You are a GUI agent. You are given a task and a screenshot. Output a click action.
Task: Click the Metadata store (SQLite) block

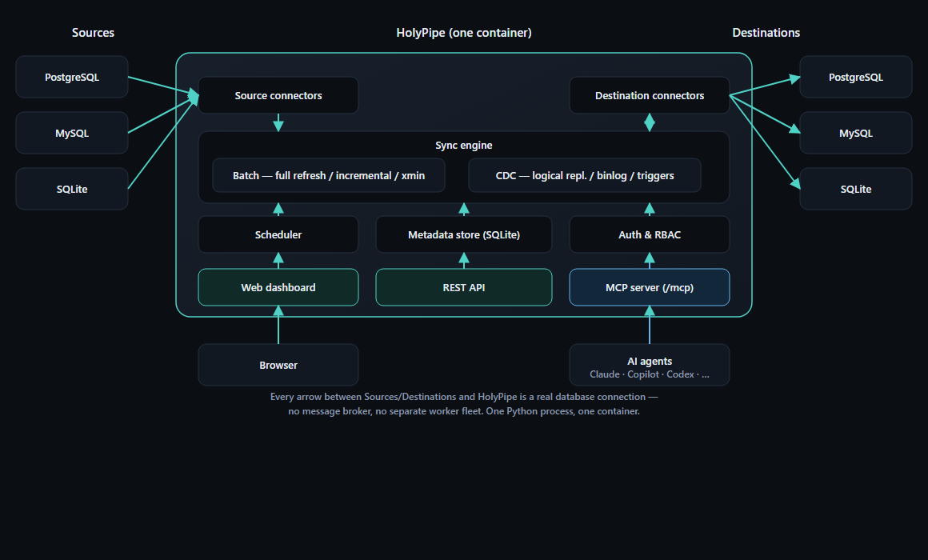coord(464,234)
